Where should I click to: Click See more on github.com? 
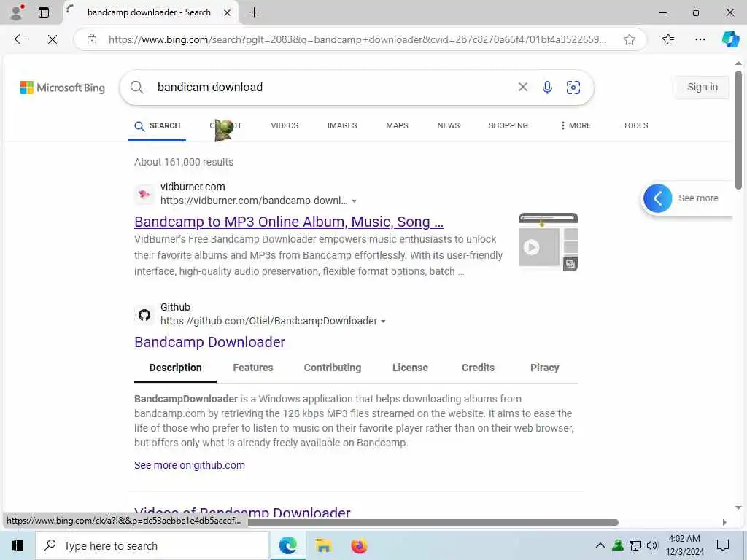point(190,465)
